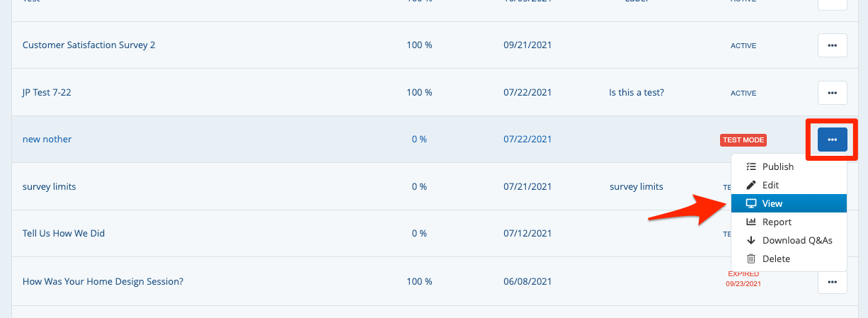Viewport: 868px width, 318px height.
Task: Select the new nother survey name
Action: [x=47, y=140]
